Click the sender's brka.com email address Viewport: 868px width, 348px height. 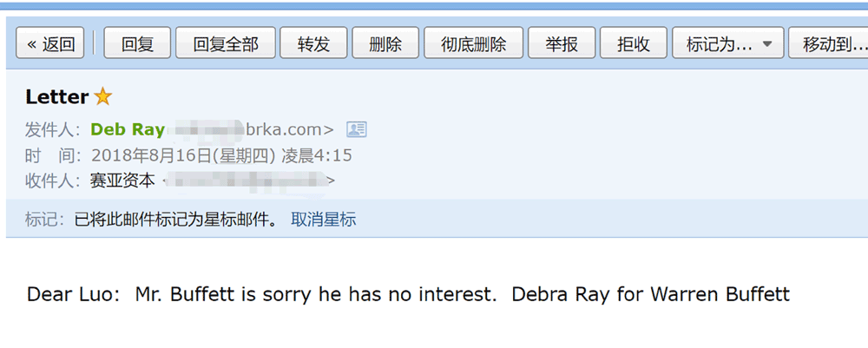pyautogui.click(x=290, y=129)
